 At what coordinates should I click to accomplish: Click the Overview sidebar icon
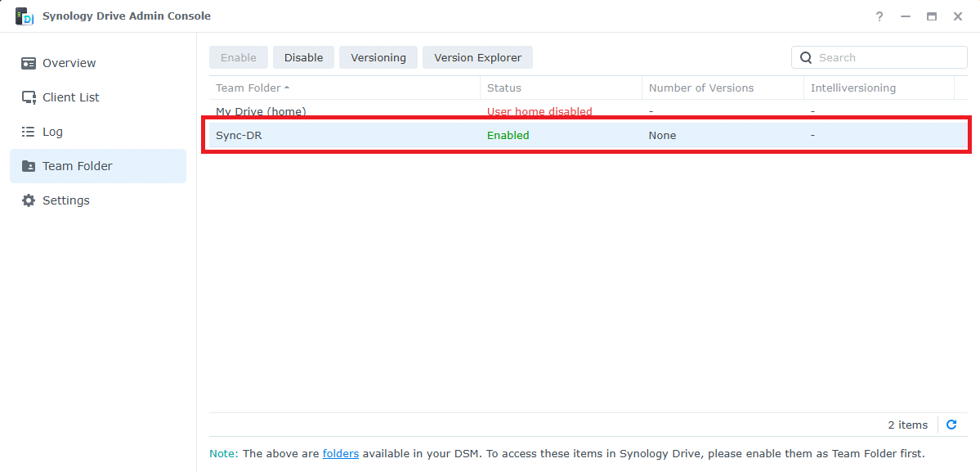point(28,63)
